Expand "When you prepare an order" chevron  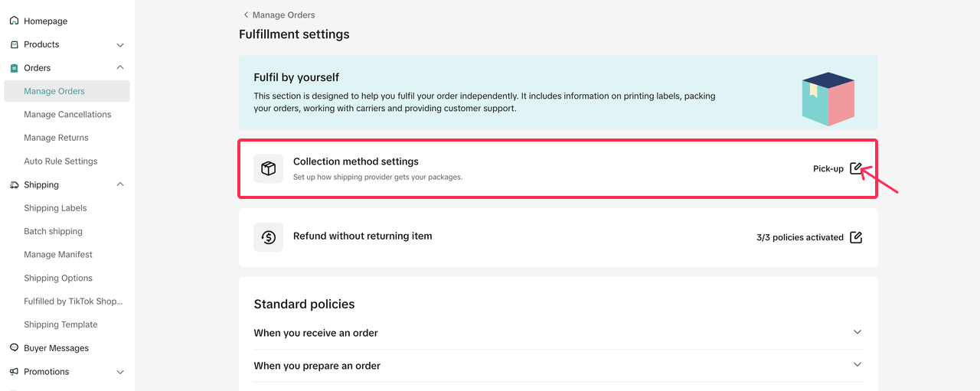857,365
